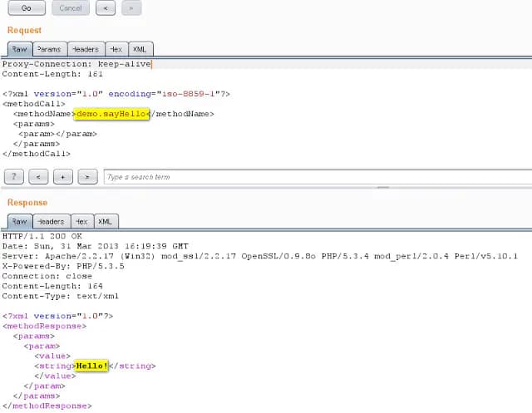Go to next request in history arrow
The width and height of the screenshot is (532, 413).
pos(131,8)
